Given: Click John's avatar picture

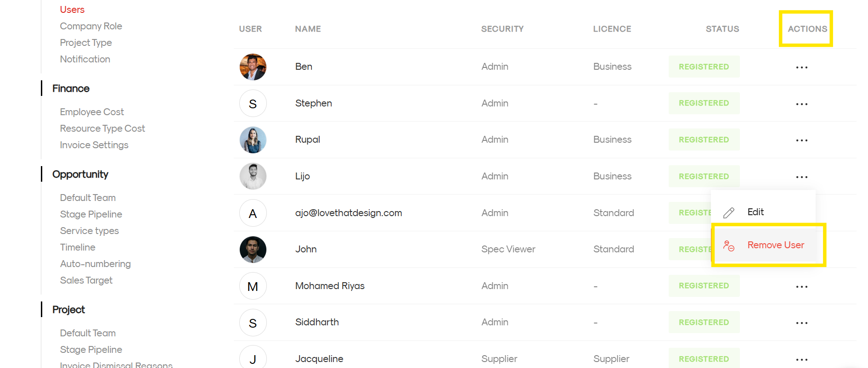Looking at the screenshot, I should coord(253,250).
